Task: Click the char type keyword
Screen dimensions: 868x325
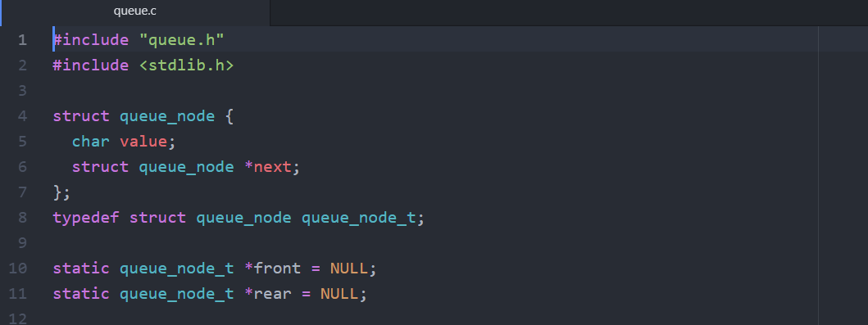Action: [x=91, y=142]
